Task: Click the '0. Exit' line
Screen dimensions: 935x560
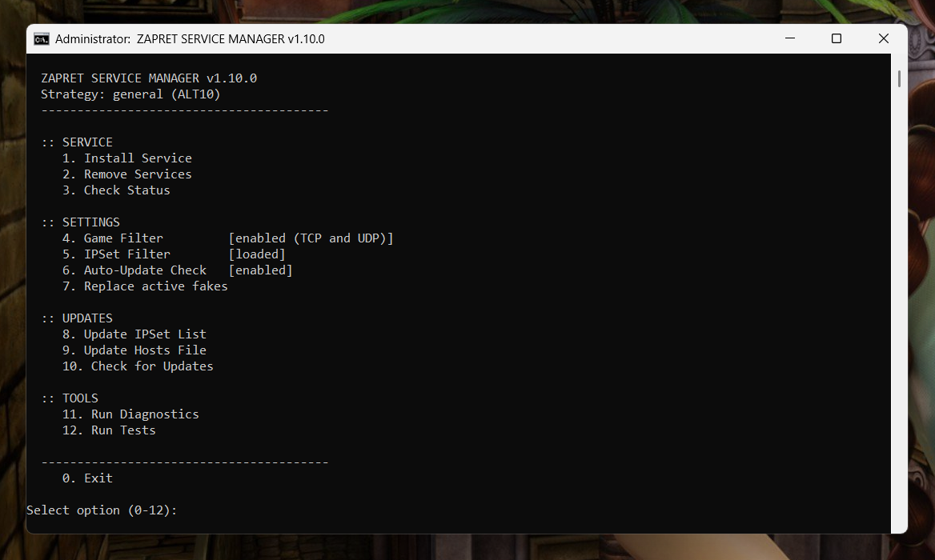Action: tap(88, 478)
